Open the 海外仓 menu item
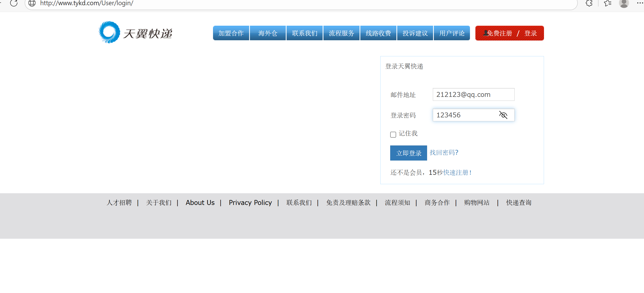Viewport: 644px width, 293px height. (x=268, y=33)
